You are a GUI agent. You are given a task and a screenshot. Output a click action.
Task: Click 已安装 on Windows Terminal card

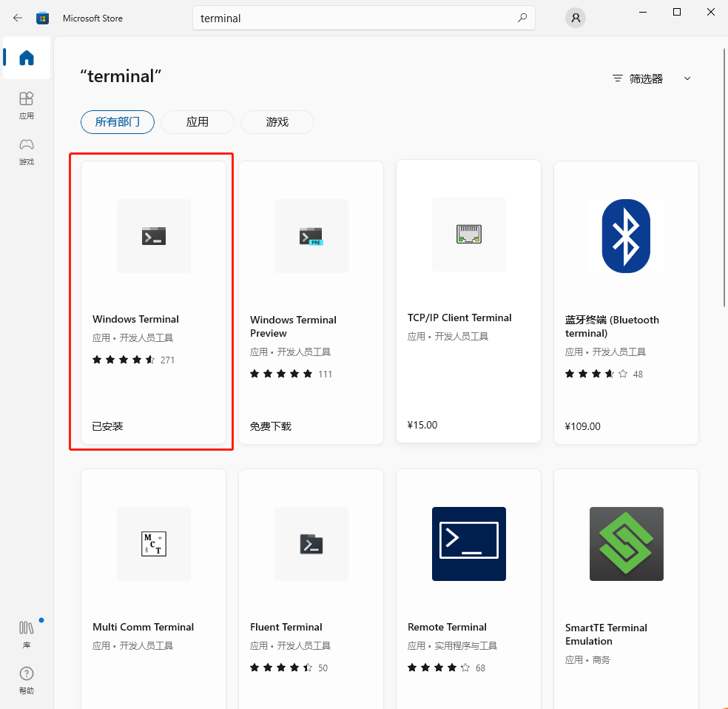[107, 426]
